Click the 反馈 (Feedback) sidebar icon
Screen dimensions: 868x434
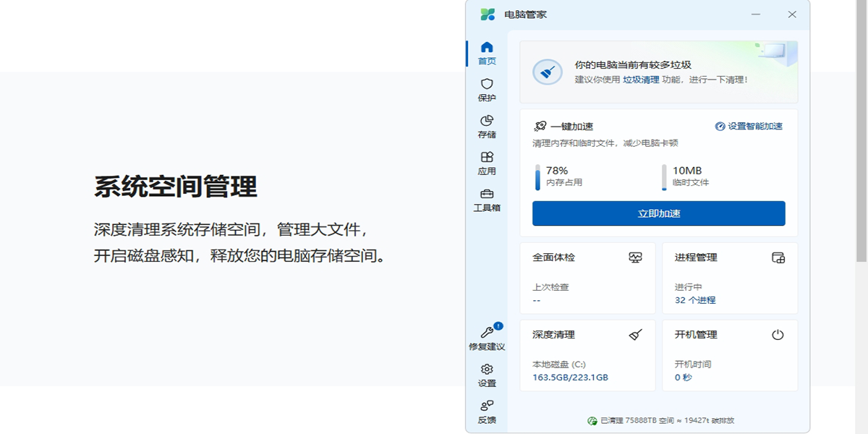(487, 406)
